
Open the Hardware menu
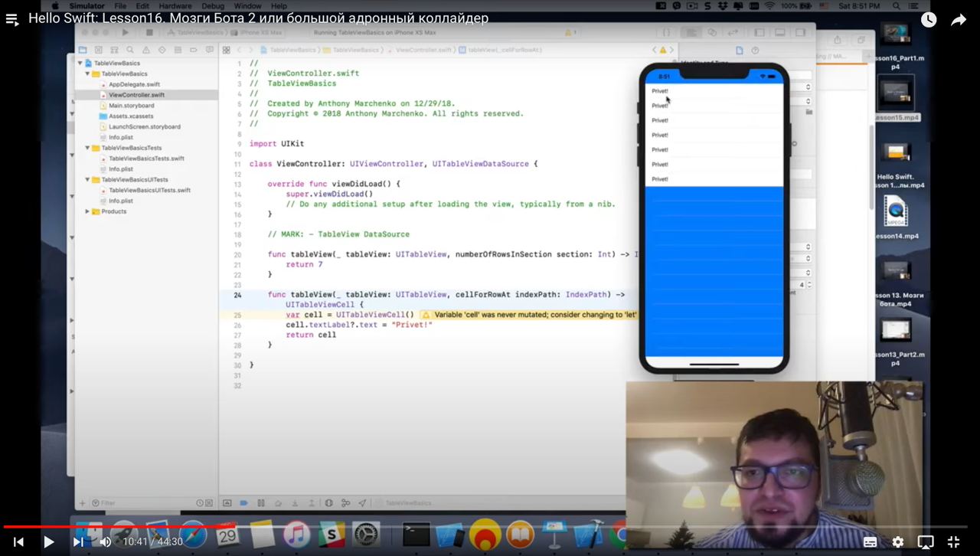tap(175, 6)
